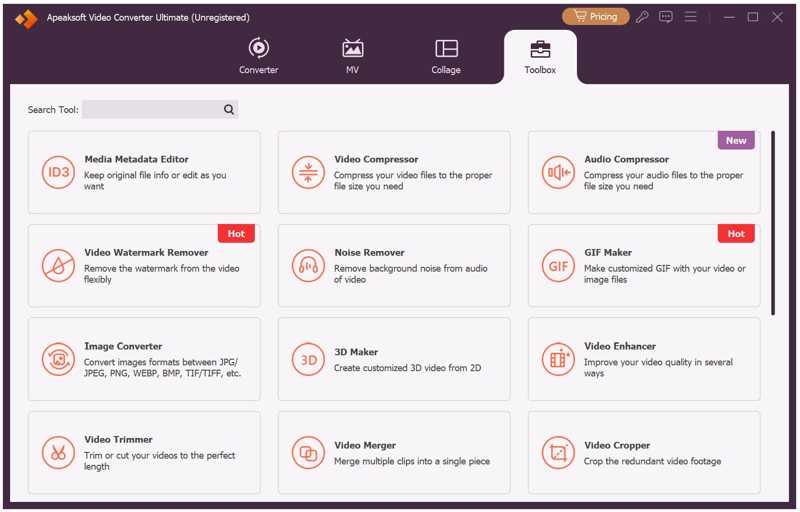This screenshot has height=512, width=800.
Task: Focus the Search Tool input field
Action: click(x=160, y=109)
